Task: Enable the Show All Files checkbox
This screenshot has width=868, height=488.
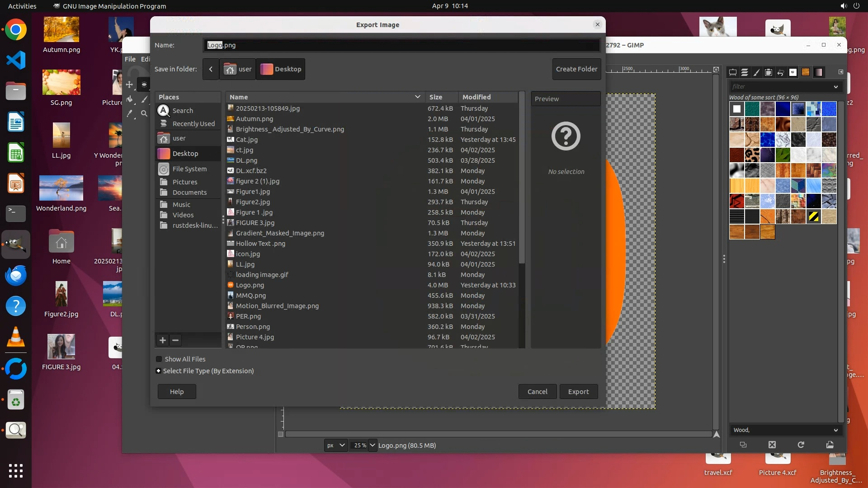Action: point(159,359)
